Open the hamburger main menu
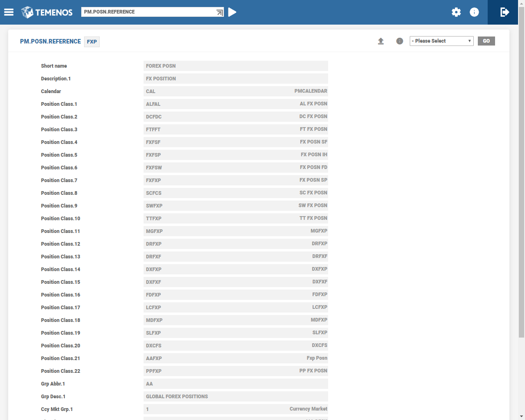Viewport: 525px width, 420px height. [9, 12]
